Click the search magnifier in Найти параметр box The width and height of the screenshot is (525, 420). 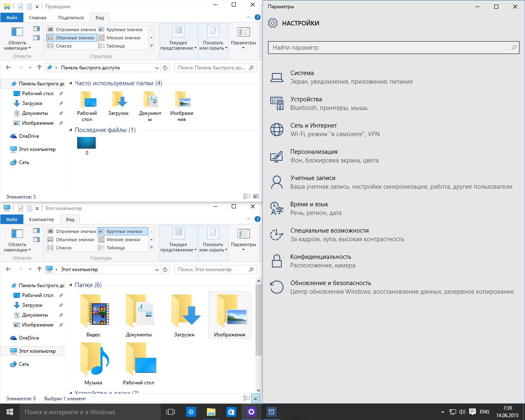click(514, 48)
